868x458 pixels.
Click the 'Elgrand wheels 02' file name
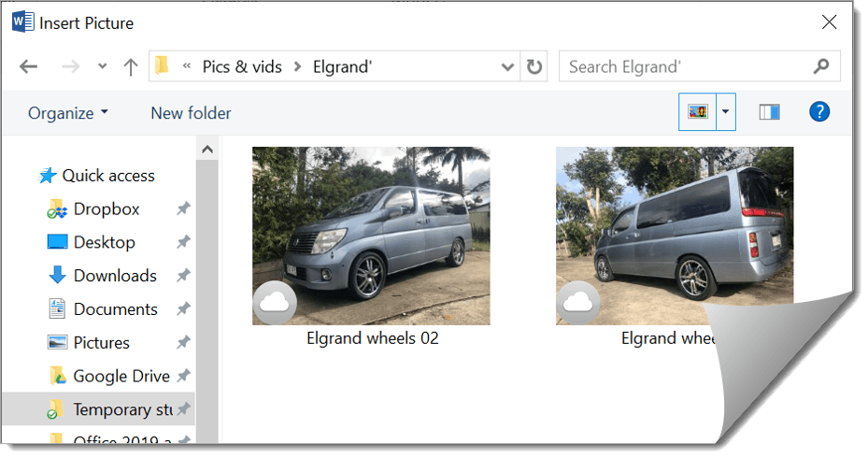coord(373,338)
